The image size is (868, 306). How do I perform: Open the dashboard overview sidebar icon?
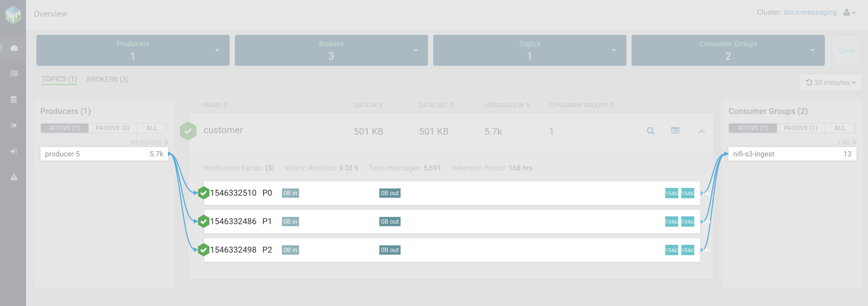[14, 48]
